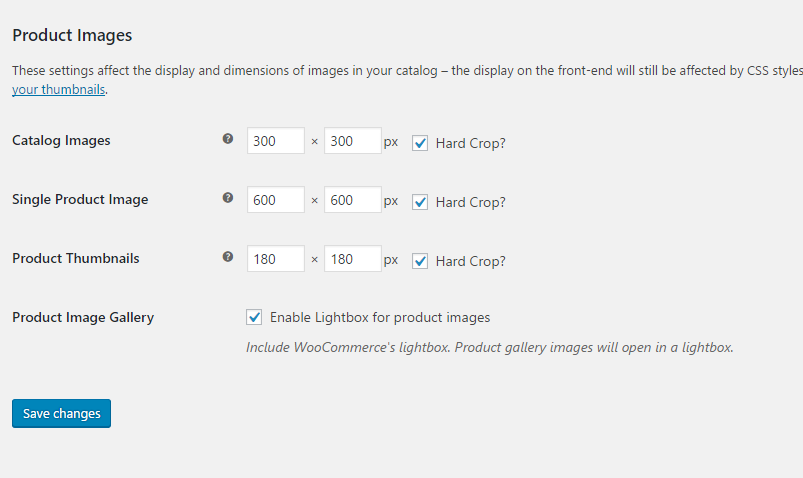Click the 'Hard Crop?' label for Single Product Image
803x478 pixels.
(x=471, y=202)
